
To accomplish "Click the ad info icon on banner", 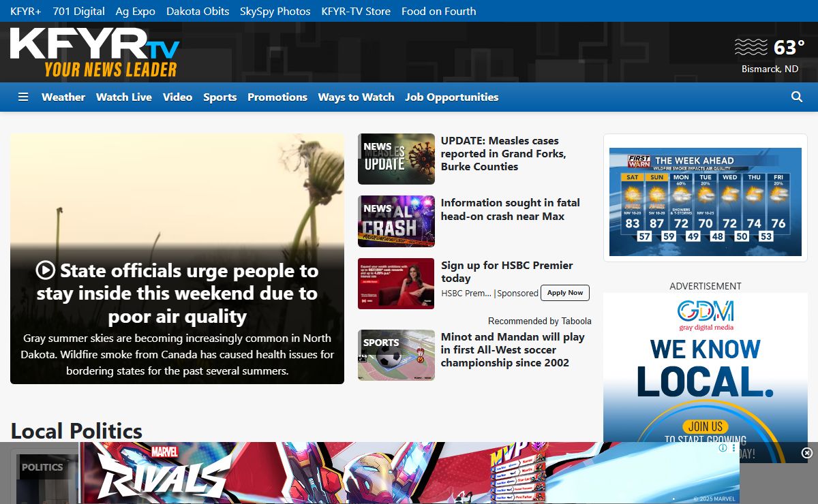I will click(723, 448).
